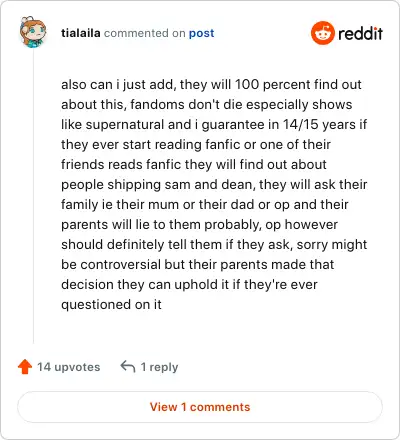The height and width of the screenshot is (440, 400).
Task: Collapse the thread using the vertical line
Action: pos(33,197)
